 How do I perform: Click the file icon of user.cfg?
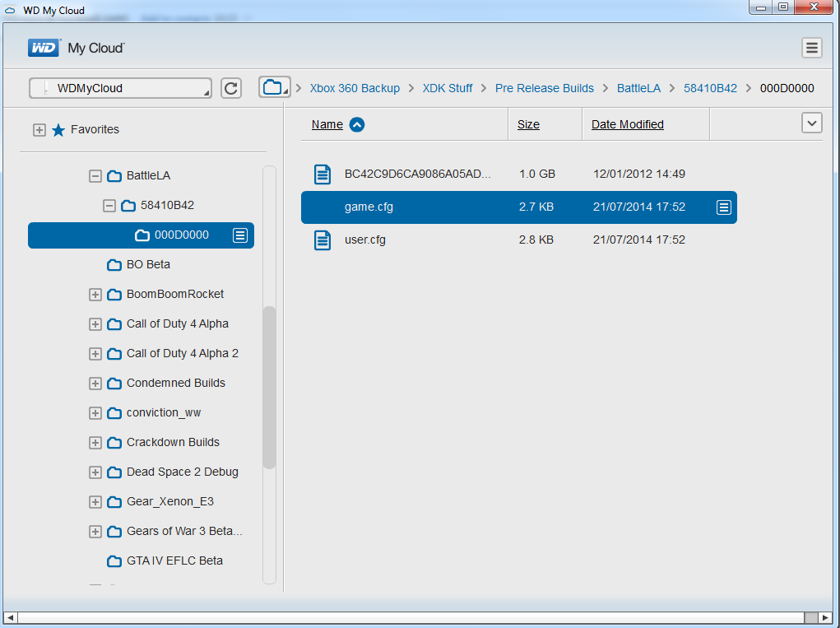coord(322,240)
